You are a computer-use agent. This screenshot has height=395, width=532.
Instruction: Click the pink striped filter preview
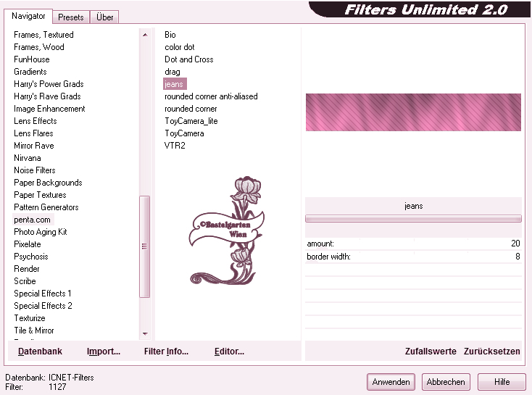(413, 112)
